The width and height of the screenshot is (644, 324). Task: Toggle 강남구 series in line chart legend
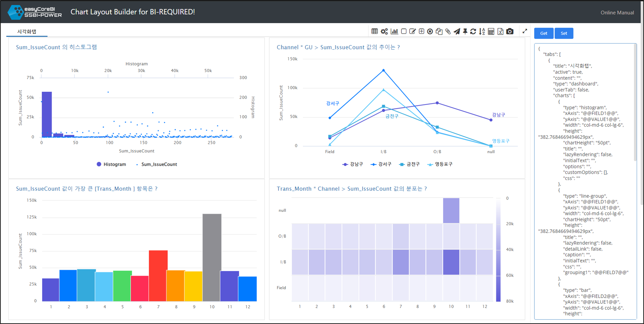353,164
